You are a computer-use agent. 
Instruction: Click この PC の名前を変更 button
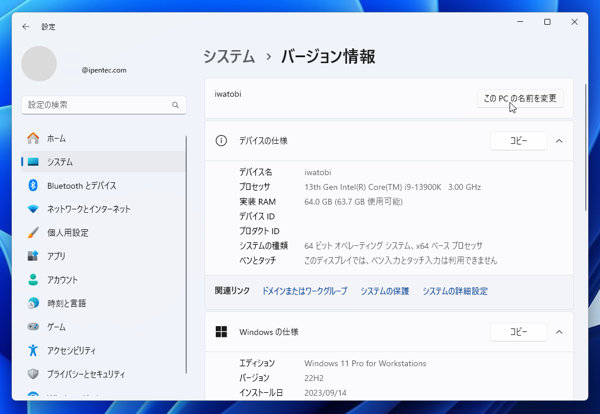pos(520,99)
